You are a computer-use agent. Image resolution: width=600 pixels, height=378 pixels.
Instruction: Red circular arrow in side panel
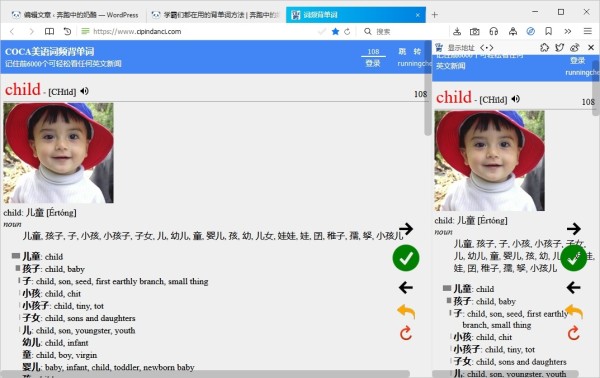pos(574,333)
